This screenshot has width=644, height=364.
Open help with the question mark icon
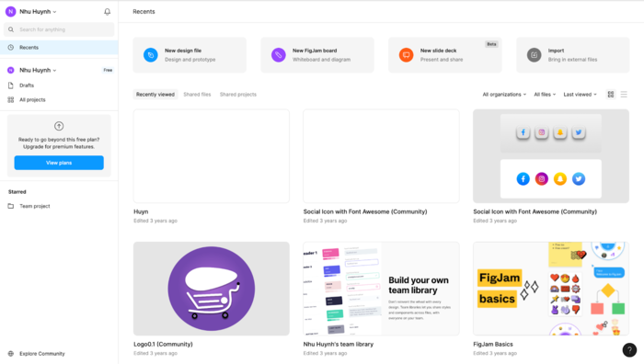click(x=629, y=350)
